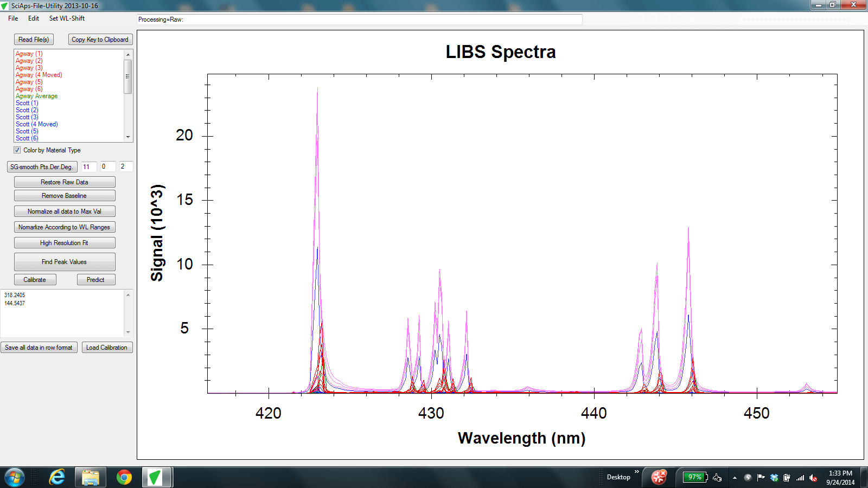Open File Explorer from the taskbar
Image resolution: width=868 pixels, height=488 pixels.
pos(91,477)
